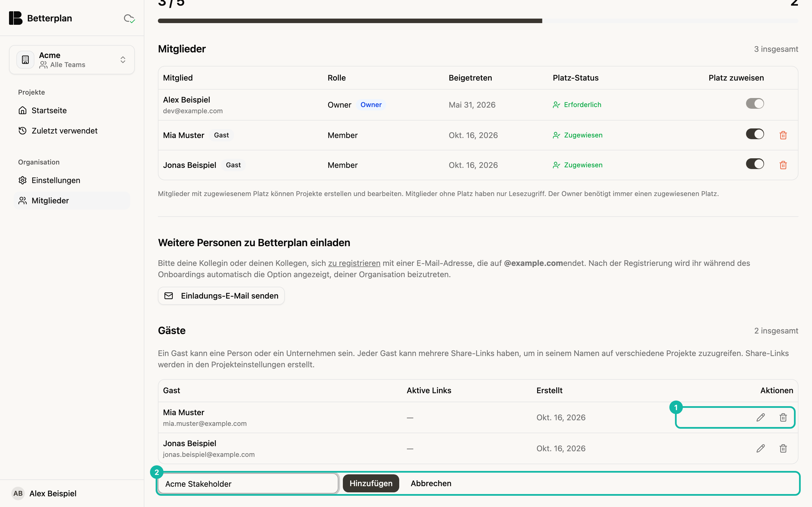812x507 pixels.
Task: Click the cloud sync status icon
Action: click(129, 18)
